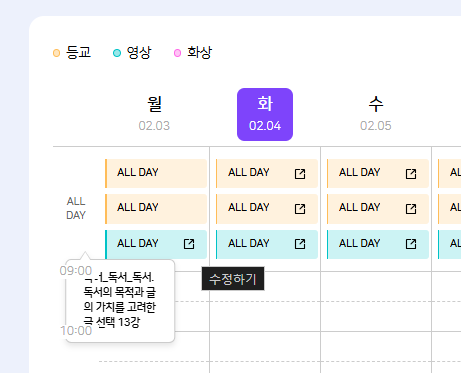Click the 독서 lesson tooltip popup
The width and height of the screenshot is (461, 373).
(x=120, y=301)
